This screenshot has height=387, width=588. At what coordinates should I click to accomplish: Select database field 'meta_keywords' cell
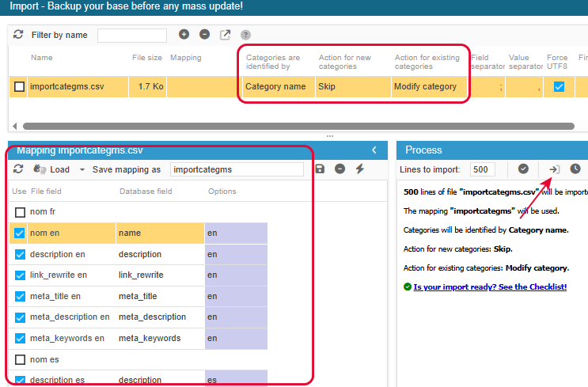point(160,338)
